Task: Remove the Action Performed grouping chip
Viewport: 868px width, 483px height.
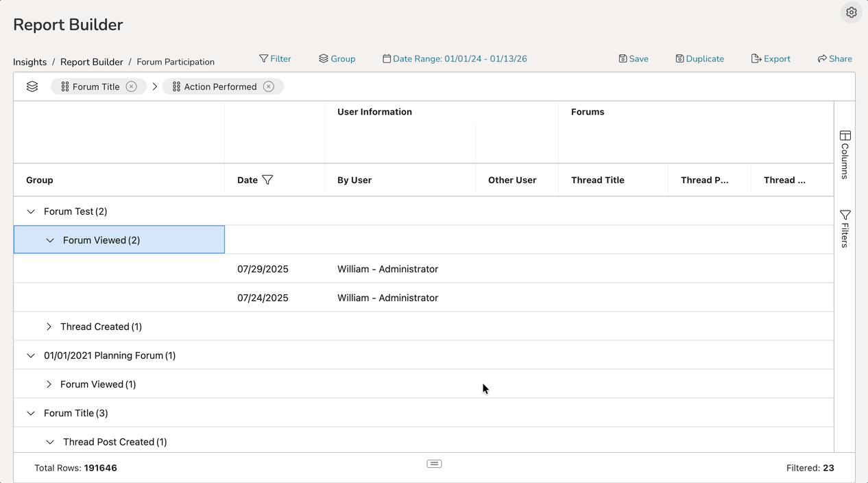Action: (269, 86)
